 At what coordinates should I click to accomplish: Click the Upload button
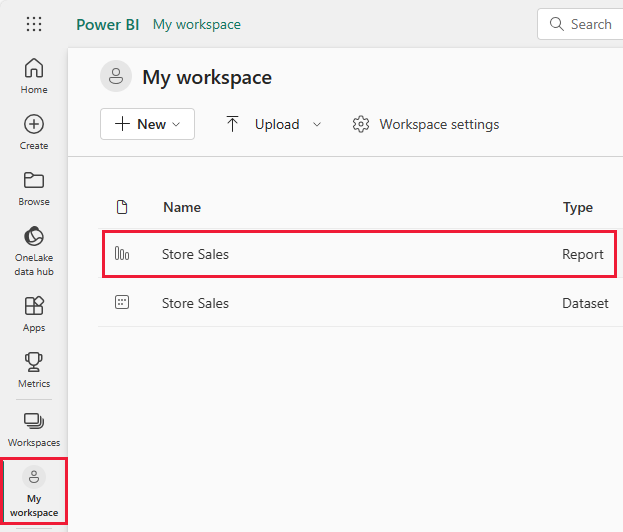(x=263, y=124)
